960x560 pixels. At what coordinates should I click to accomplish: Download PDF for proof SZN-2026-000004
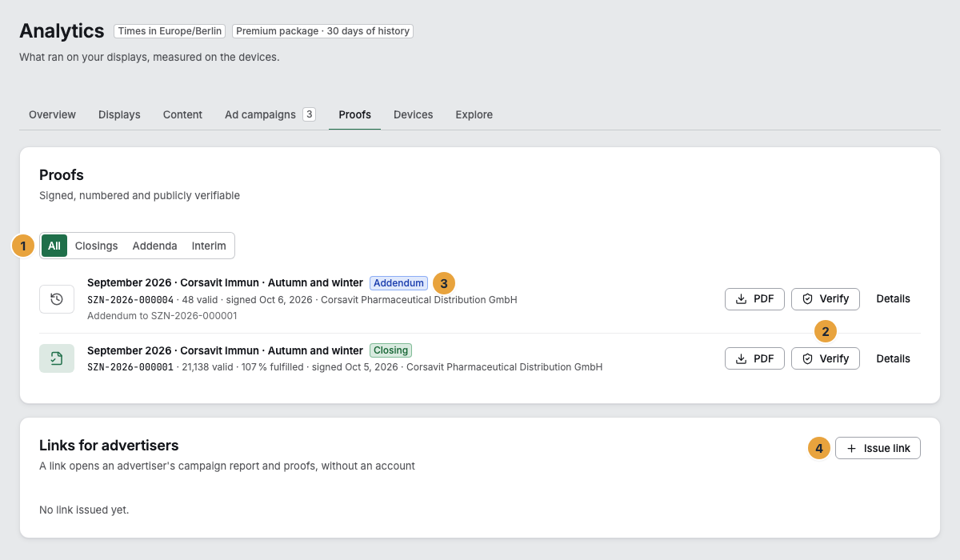754,298
